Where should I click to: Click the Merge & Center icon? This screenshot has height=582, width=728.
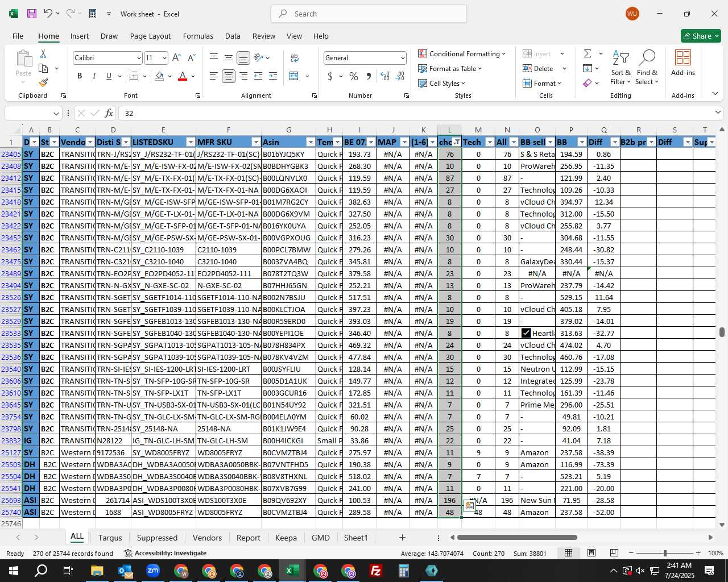(x=294, y=76)
